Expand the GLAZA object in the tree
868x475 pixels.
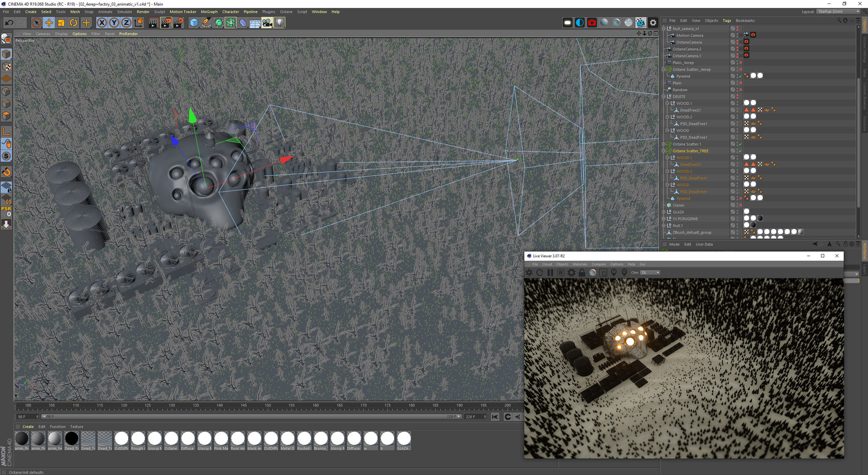[664, 212]
